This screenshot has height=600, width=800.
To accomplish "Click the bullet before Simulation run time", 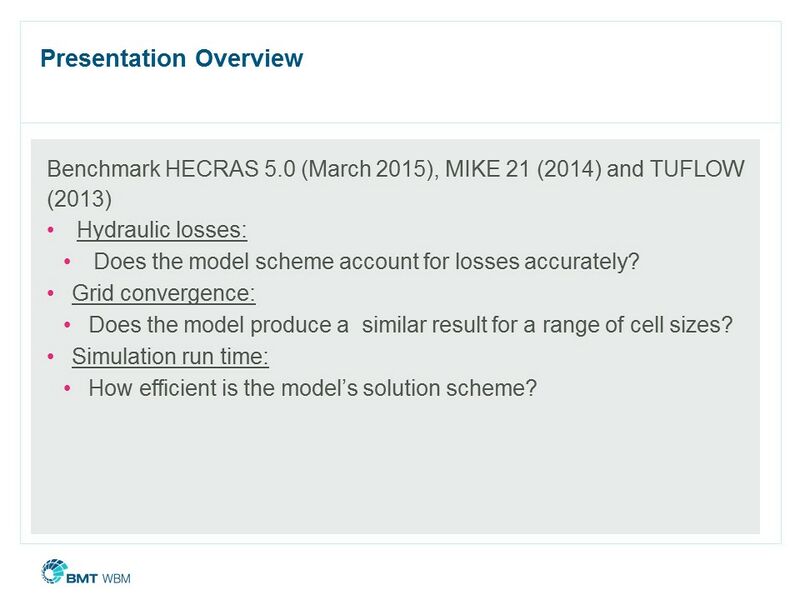I will click(51, 356).
